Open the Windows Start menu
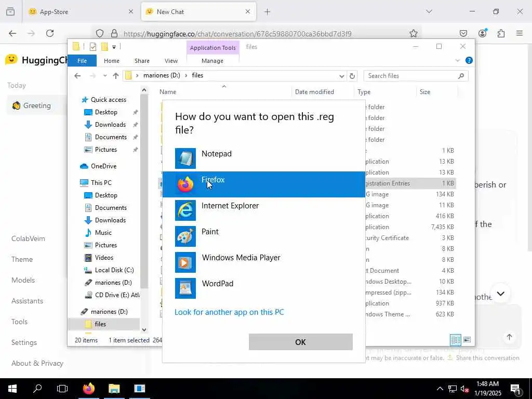Image resolution: width=532 pixels, height=399 pixels. click(12, 389)
